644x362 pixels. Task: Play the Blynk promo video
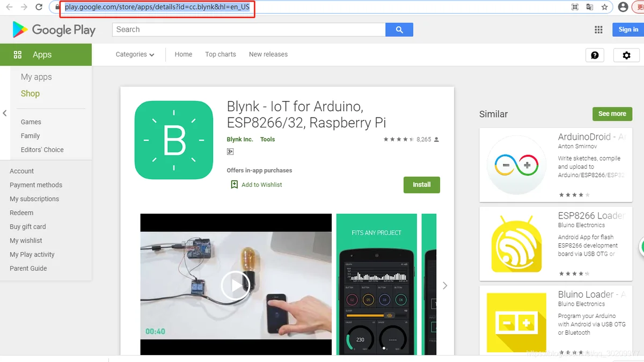pos(236,285)
